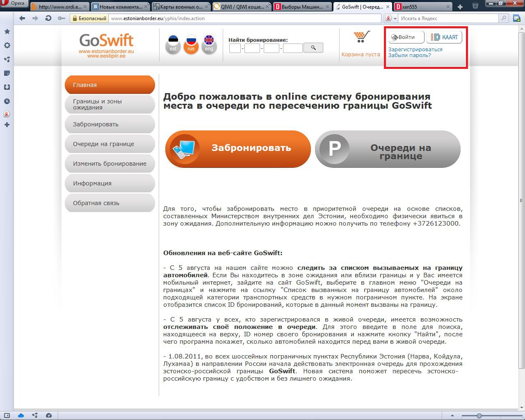Click the Безопасный security badge

click(x=89, y=18)
